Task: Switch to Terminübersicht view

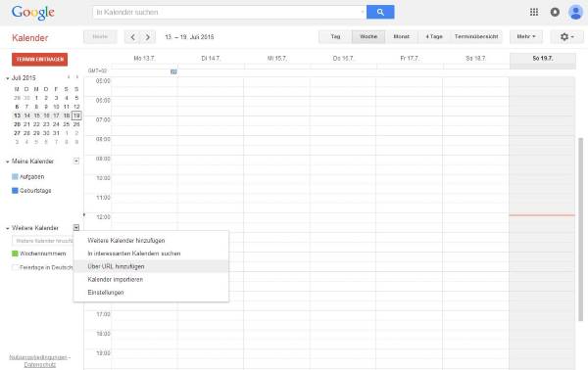Action: click(476, 36)
